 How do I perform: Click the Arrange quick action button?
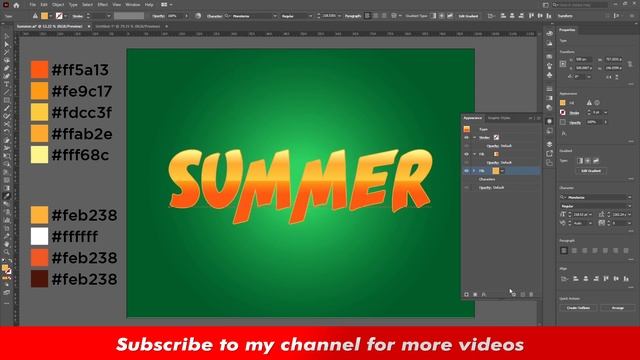[x=618, y=308]
